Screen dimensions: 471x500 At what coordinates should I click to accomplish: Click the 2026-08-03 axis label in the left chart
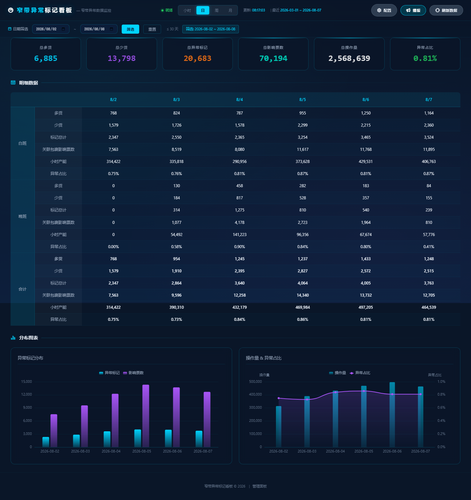pos(80,451)
